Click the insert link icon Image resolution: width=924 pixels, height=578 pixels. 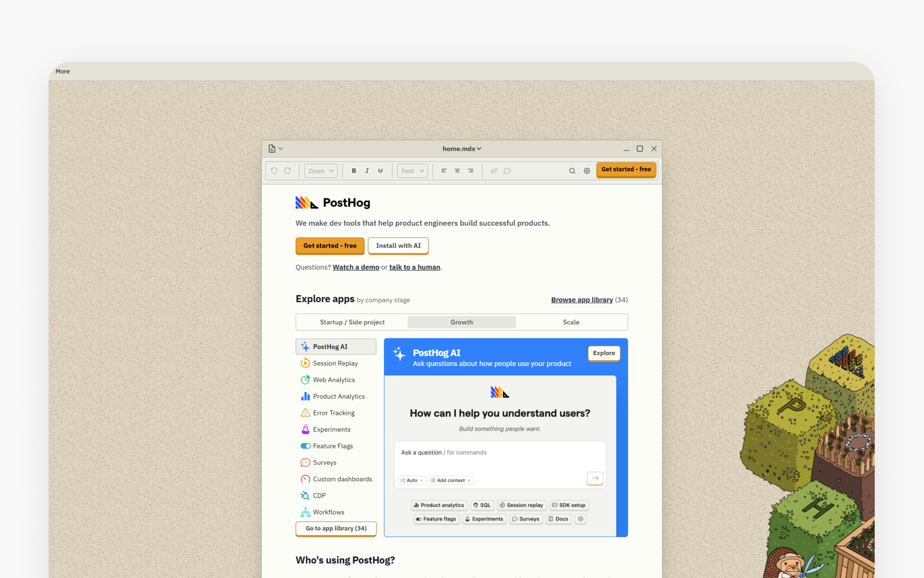coord(494,171)
